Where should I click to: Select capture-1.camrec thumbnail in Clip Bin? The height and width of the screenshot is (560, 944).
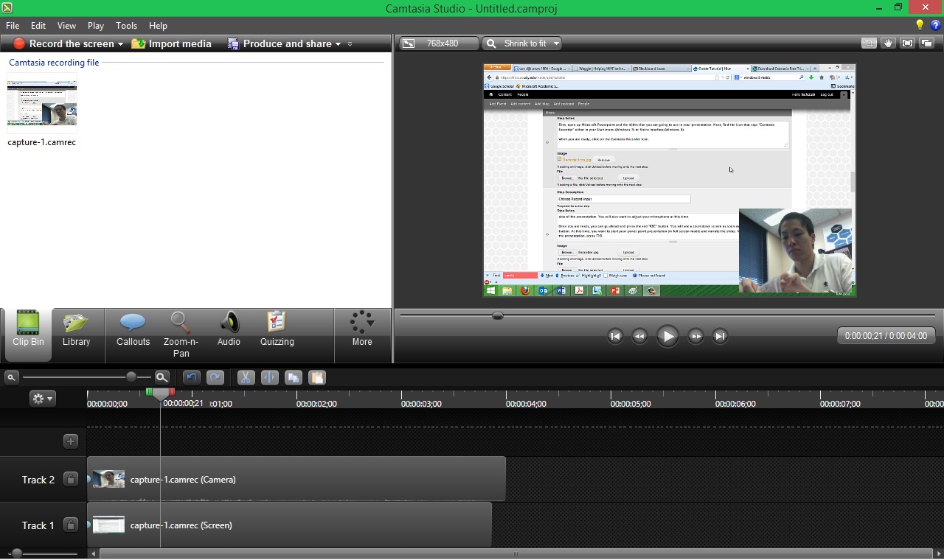42,103
